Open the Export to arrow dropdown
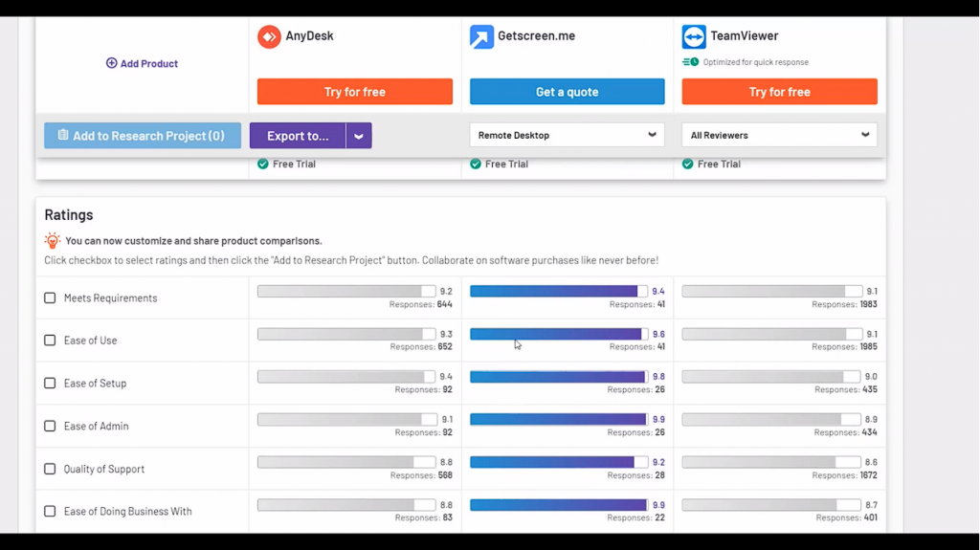Image resolution: width=980 pixels, height=550 pixels. 359,136
